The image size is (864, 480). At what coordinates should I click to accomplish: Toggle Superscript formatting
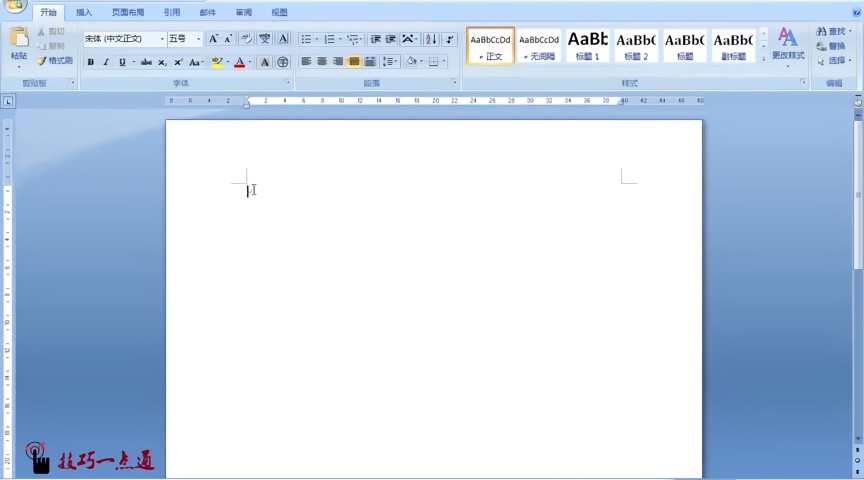pyautogui.click(x=178, y=62)
